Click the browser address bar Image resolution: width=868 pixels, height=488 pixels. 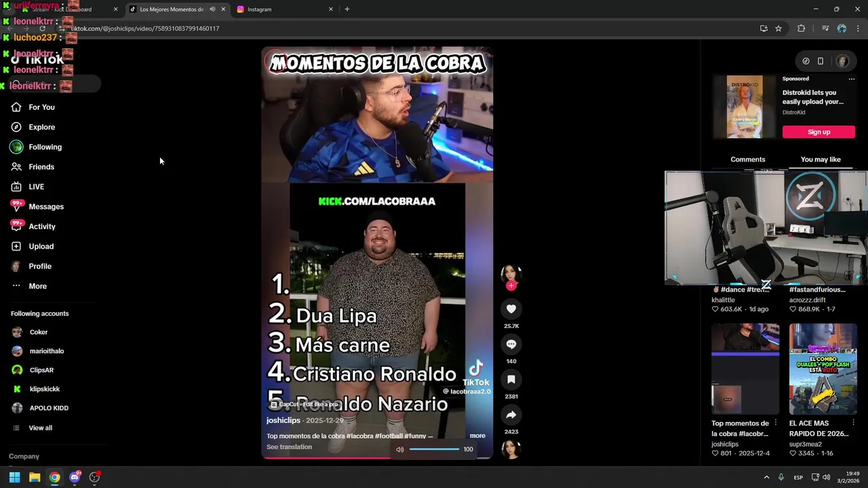coord(407,28)
